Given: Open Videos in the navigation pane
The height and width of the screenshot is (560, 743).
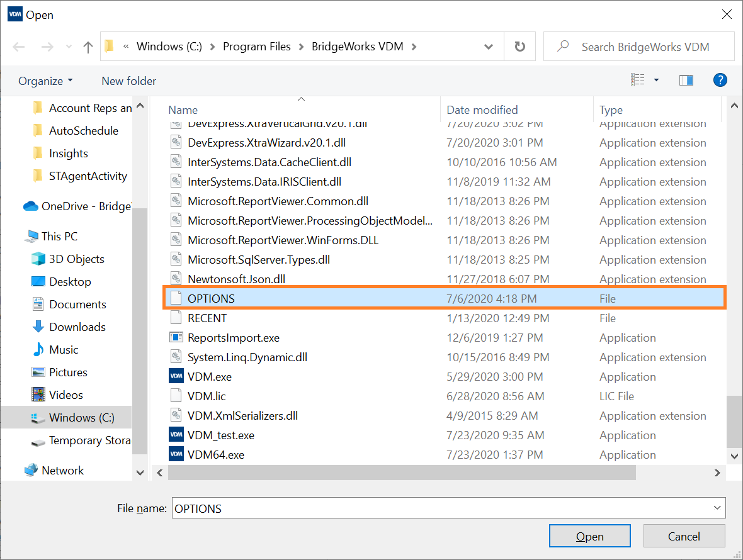Looking at the screenshot, I should point(57,395).
